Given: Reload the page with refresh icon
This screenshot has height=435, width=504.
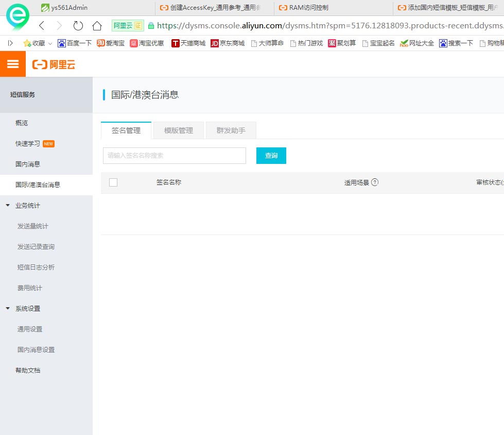Looking at the screenshot, I should 78,25.
